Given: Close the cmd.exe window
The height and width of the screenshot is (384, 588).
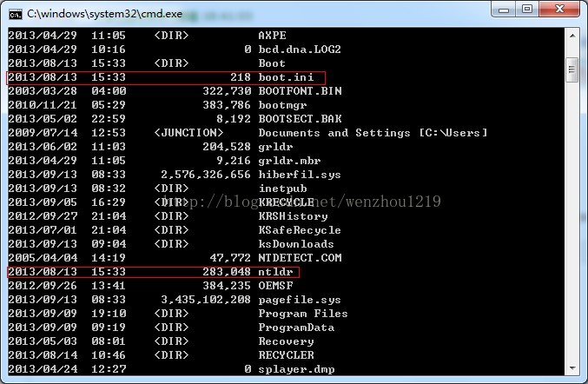Looking at the screenshot, I should [x=559, y=9].
